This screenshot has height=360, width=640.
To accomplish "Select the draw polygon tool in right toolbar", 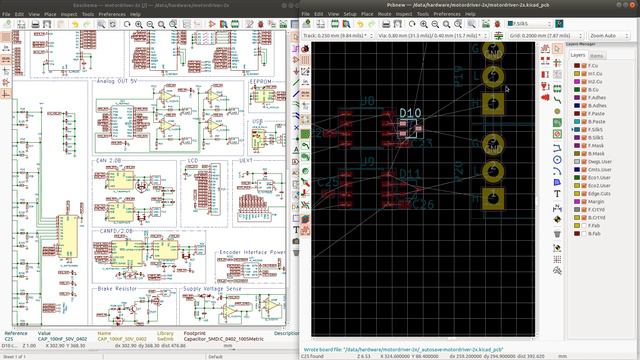I will (x=557, y=182).
